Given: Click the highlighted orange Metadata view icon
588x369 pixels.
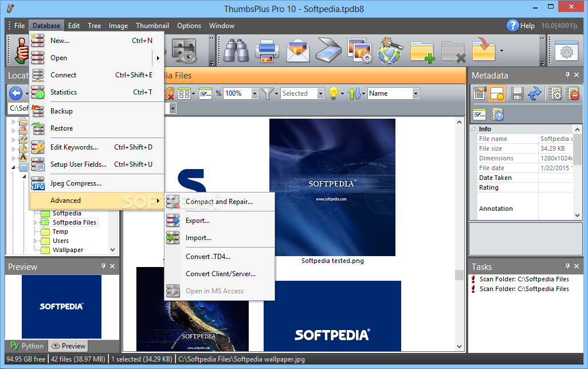Looking at the screenshot, I should 497,93.
